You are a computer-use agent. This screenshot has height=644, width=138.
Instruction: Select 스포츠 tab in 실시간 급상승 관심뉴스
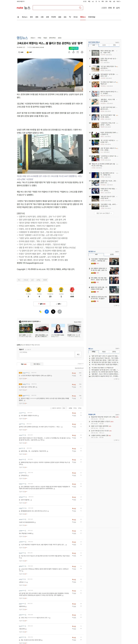click(x=104, y=45)
